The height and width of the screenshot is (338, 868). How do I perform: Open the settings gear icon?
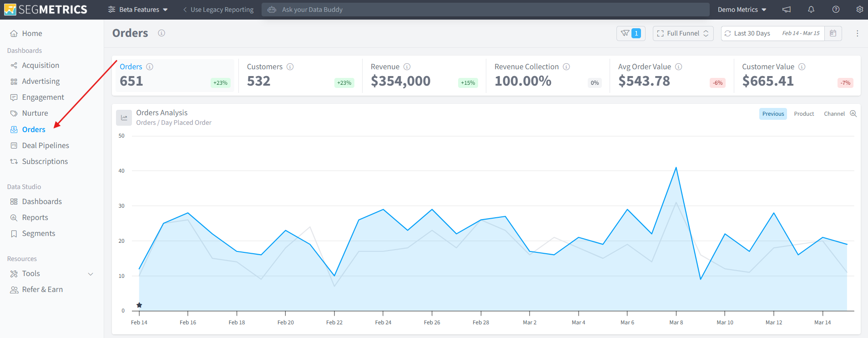tap(859, 10)
